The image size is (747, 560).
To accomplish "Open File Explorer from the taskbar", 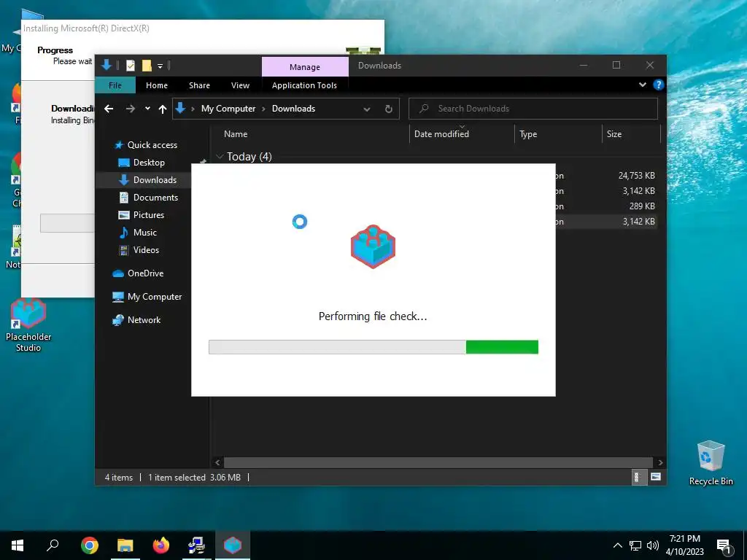I will (x=125, y=545).
